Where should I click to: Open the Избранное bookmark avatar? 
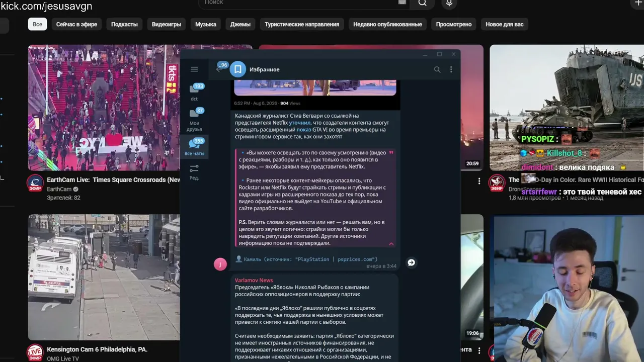(x=238, y=69)
